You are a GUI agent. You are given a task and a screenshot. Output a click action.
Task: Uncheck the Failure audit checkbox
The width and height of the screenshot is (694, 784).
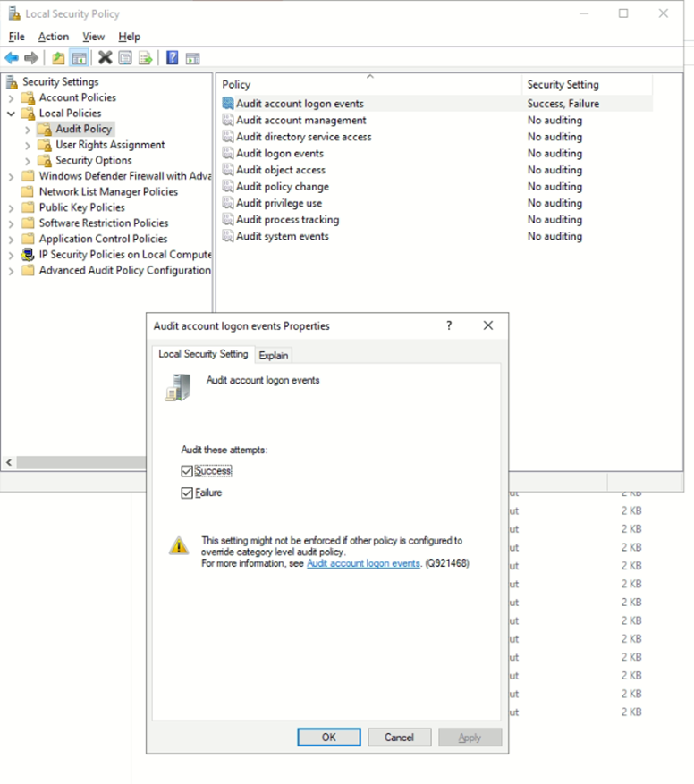click(x=187, y=493)
